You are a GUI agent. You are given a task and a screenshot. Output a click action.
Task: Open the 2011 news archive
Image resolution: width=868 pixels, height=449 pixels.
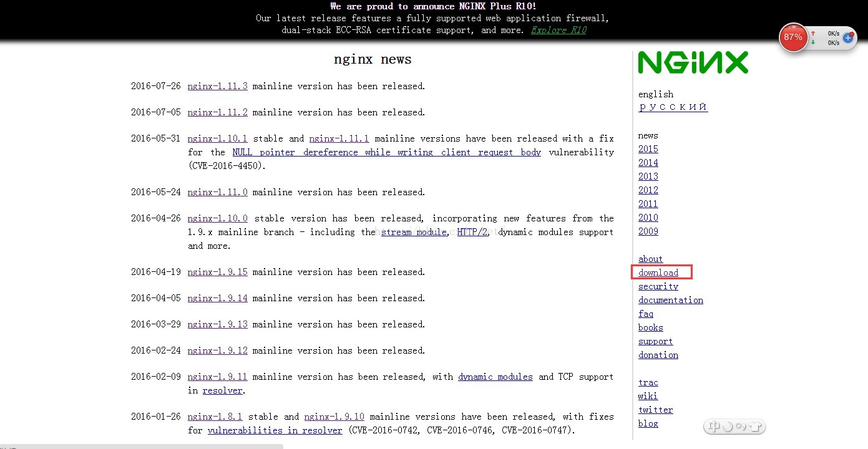(x=648, y=204)
